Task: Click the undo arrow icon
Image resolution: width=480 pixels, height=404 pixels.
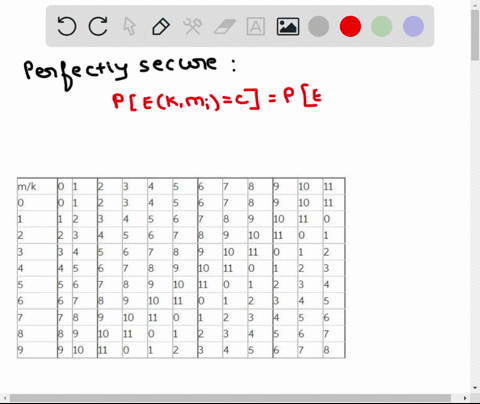Action: [67, 26]
